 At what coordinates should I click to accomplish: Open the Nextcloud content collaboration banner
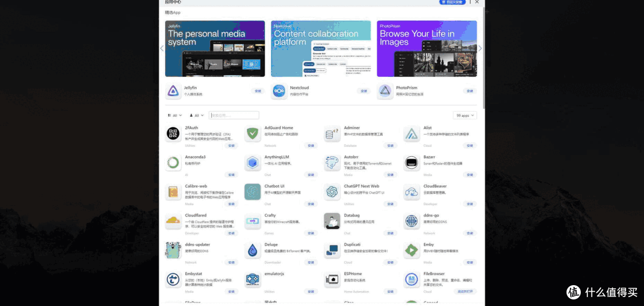click(321, 49)
